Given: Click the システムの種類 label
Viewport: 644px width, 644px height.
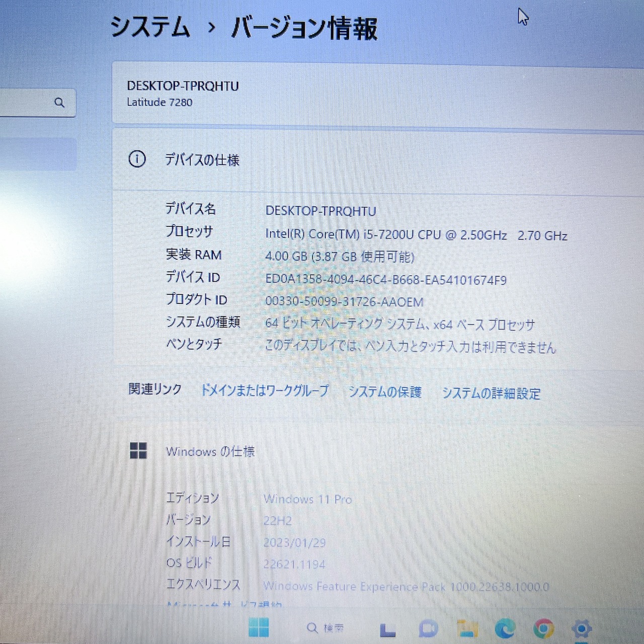Looking at the screenshot, I should [x=203, y=322].
